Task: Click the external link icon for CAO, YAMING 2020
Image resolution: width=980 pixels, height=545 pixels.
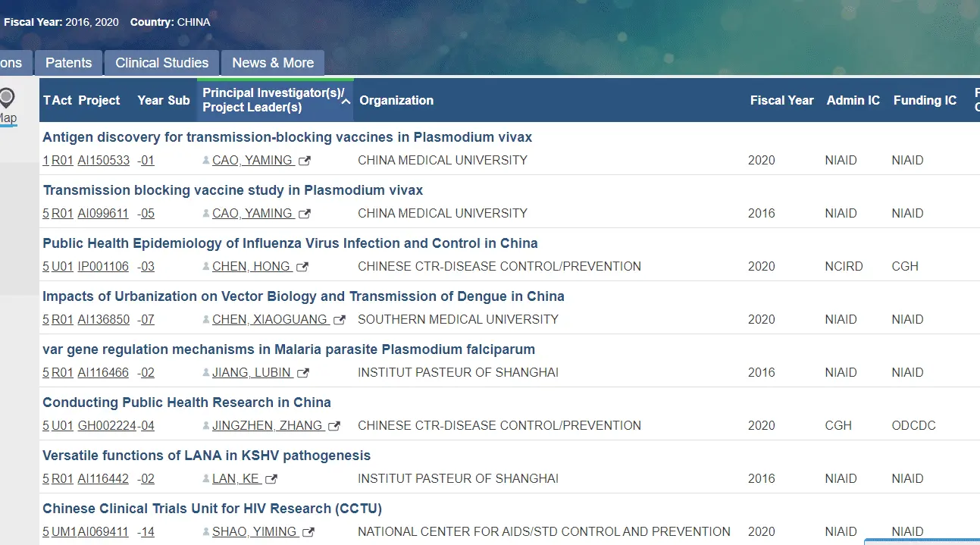Action: pos(305,161)
